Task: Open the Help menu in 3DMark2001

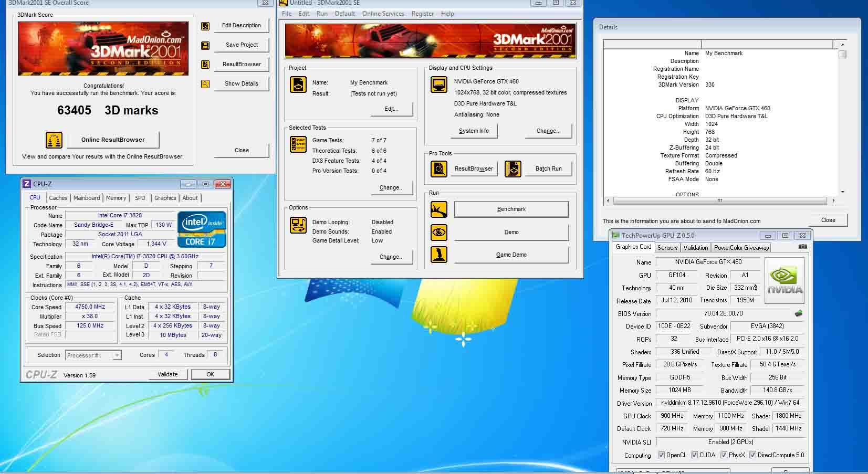Action: 447,14
